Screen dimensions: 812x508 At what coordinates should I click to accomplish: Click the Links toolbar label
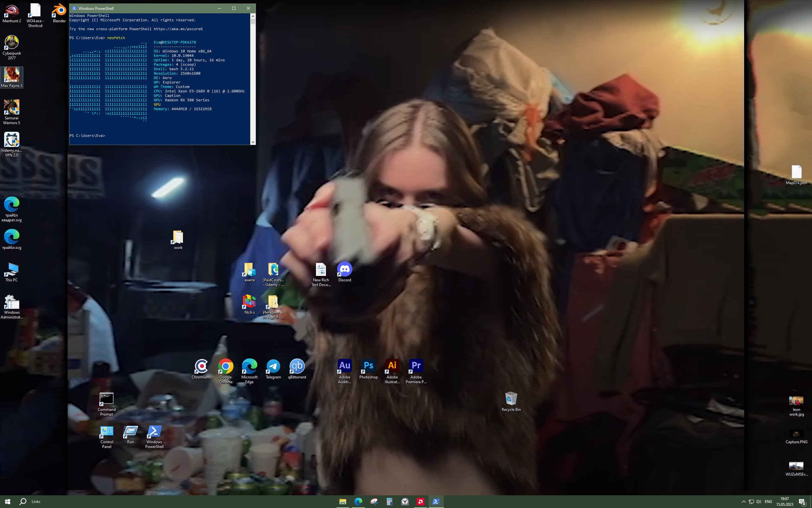[x=36, y=502]
